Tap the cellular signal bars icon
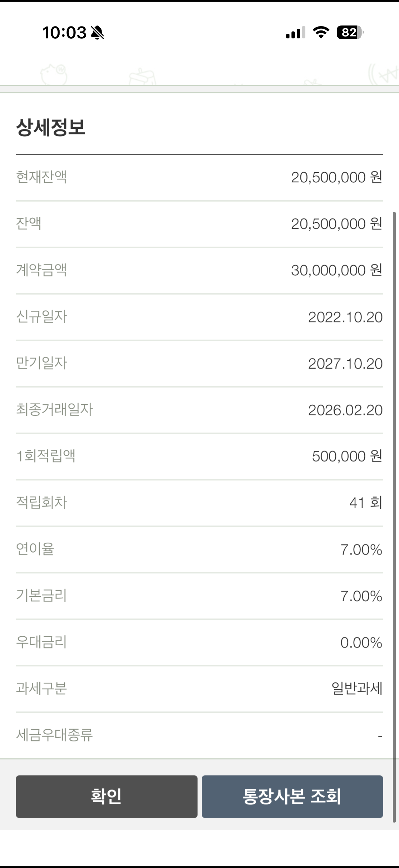Screen dimensions: 399x868 (x=295, y=33)
